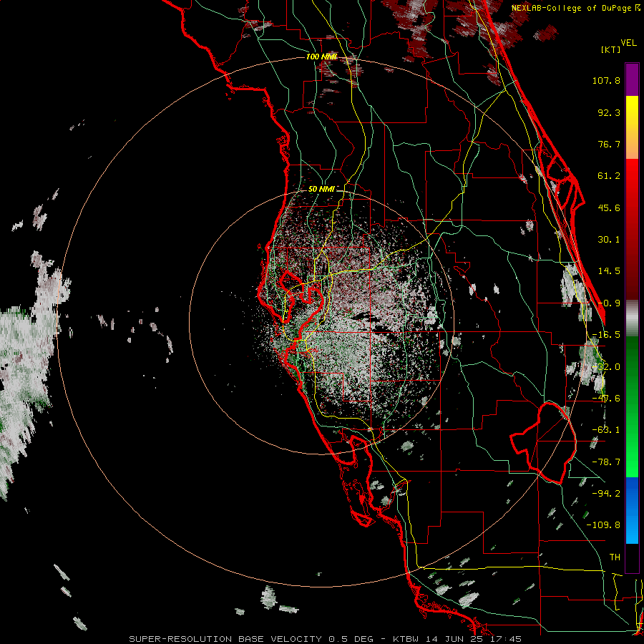Screen dimensions: 644x644
Task: Pick the purple segment of velocity color bar
Action: (632, 79)
